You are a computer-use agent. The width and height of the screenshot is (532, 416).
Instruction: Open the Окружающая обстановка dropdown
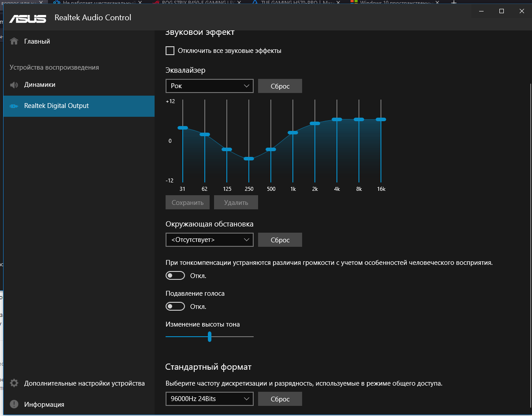(x=210, y=240)
